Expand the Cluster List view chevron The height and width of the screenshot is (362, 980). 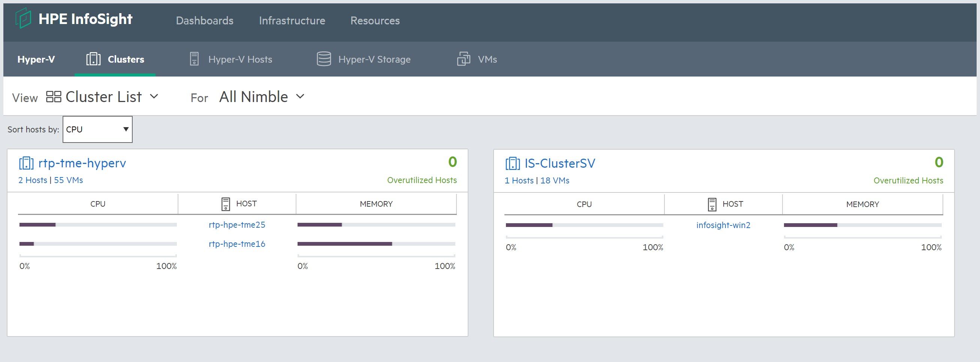pyautogui.click(x=154, y=96)
